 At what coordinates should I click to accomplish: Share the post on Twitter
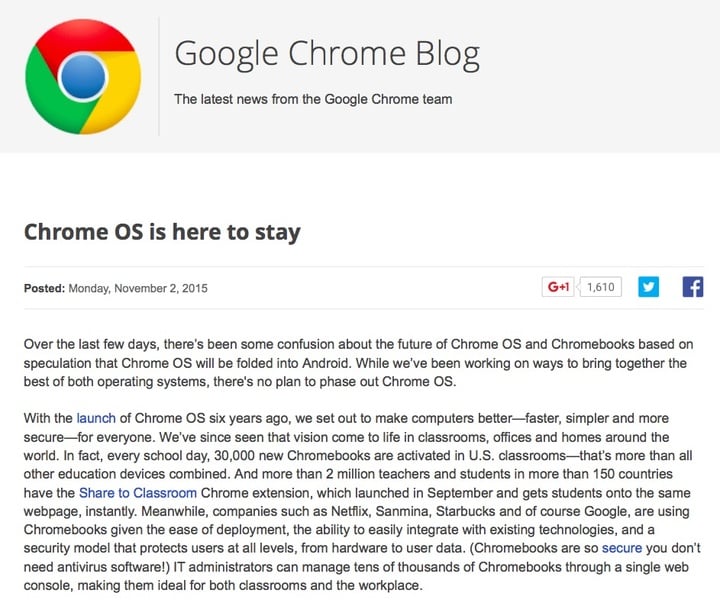[650, 288]
